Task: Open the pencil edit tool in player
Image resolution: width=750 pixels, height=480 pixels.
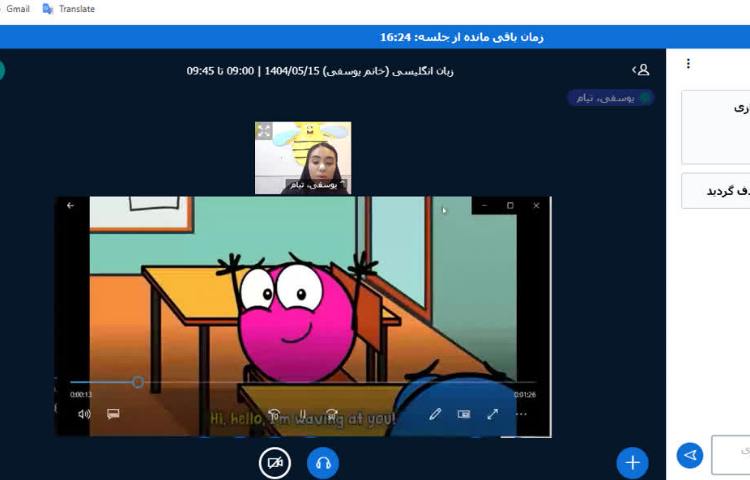Action: 435,414
